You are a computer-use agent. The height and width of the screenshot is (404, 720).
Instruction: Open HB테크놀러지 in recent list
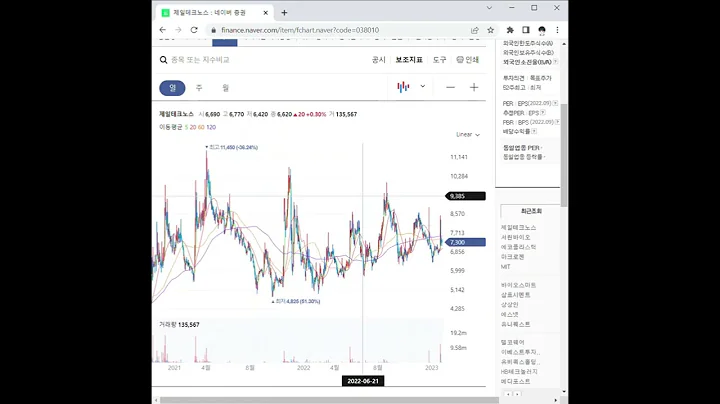pos(519,371)
